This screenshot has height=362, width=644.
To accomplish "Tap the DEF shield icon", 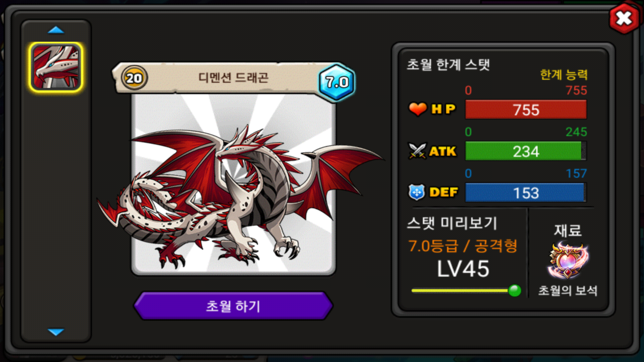I will tap(417, 192).
